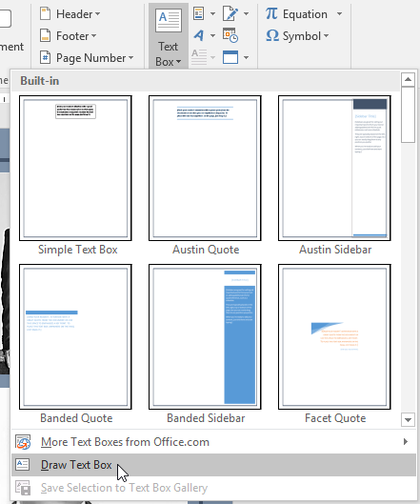Select the Facet Quote thumbnail
The width and height of the screenshot is (420, 504).
[334, 337]
